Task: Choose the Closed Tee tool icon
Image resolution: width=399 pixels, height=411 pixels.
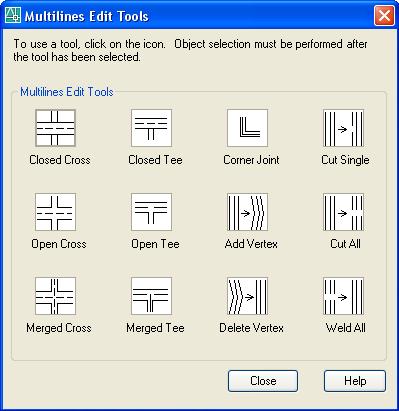Action: pos(151,128)
